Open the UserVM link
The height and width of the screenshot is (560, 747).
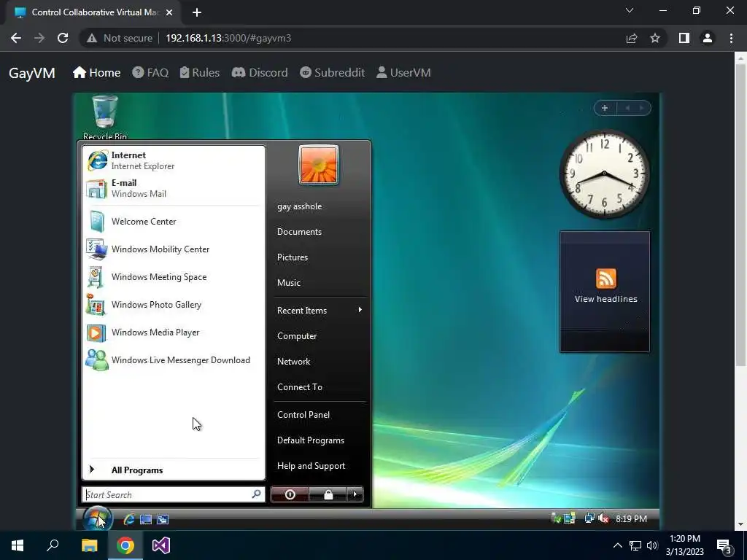pos(403,72)
